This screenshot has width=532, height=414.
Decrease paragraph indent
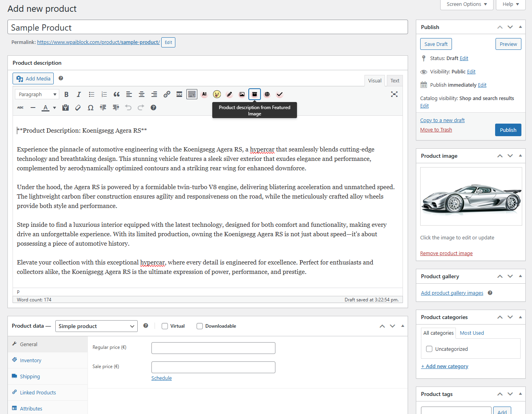pyautogui.click(x=103, y=108)
